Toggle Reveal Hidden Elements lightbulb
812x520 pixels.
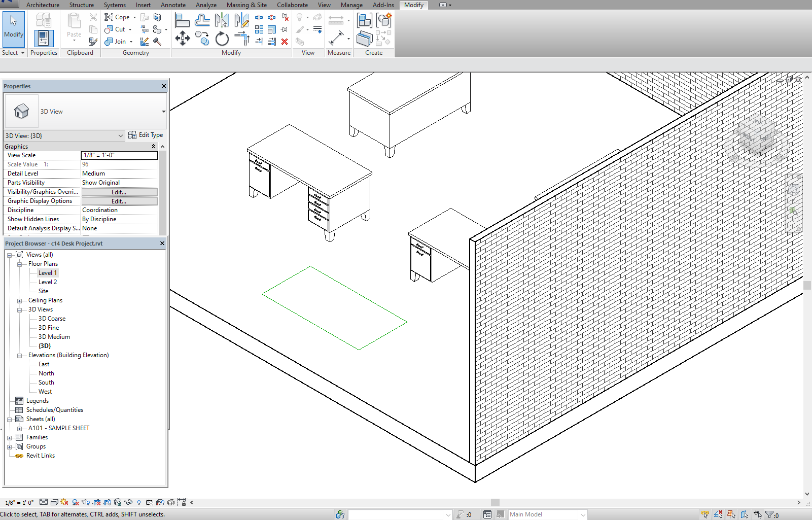pyautogui.click(x=139, y=502)
